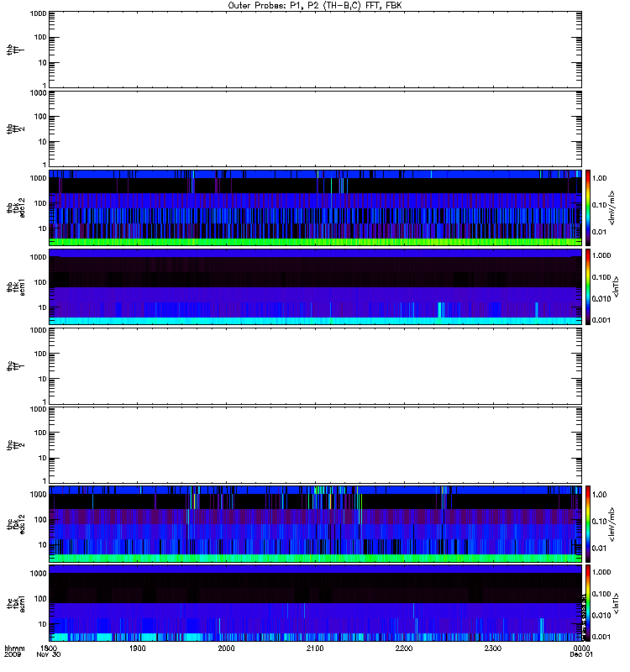The height and width of the screenshot is (672, 630).
Task: Click the '<|mV/m|>' label beside thb edc12
Action: click(x=612, y=208)
